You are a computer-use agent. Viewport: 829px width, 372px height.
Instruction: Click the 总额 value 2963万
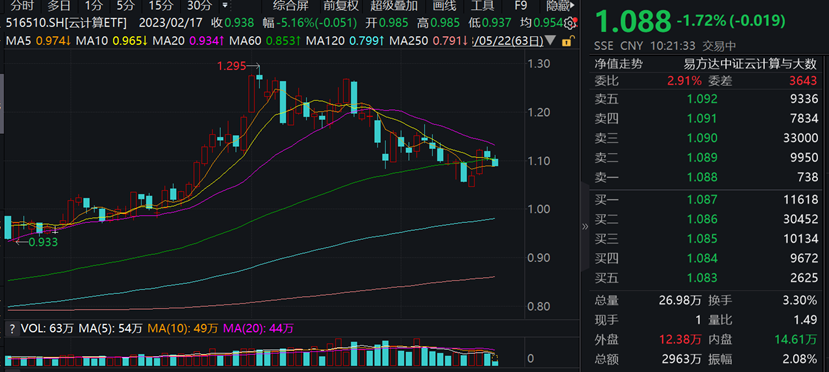coord(682,359)
